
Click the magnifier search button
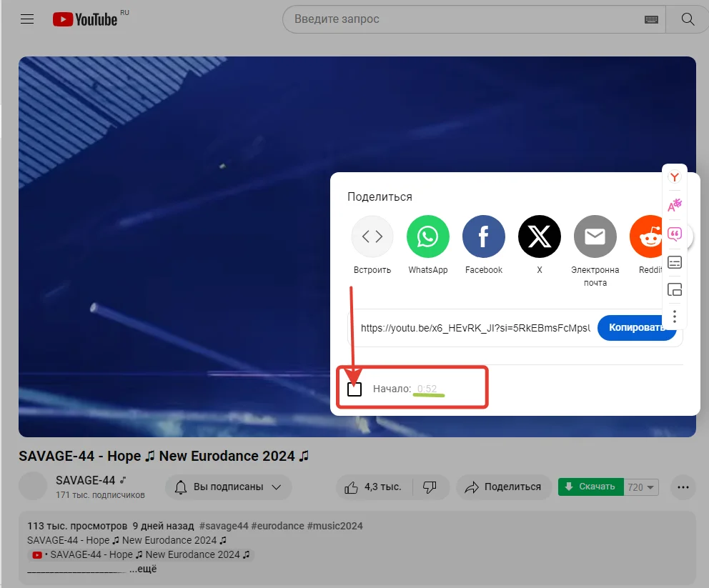tap(688, 19)
